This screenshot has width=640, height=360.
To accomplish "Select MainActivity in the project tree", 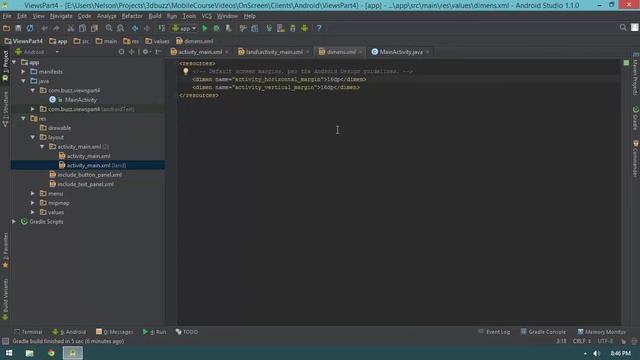I will pos(80,100).
